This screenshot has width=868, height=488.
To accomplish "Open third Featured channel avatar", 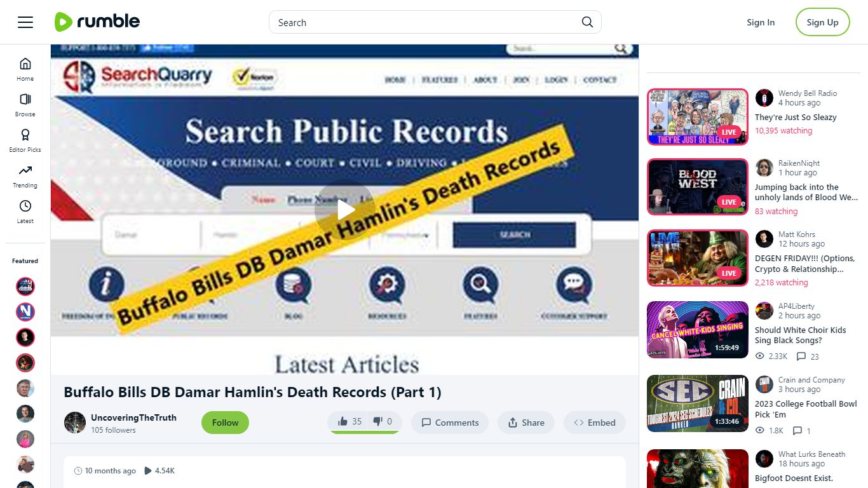I will (25, 337).
